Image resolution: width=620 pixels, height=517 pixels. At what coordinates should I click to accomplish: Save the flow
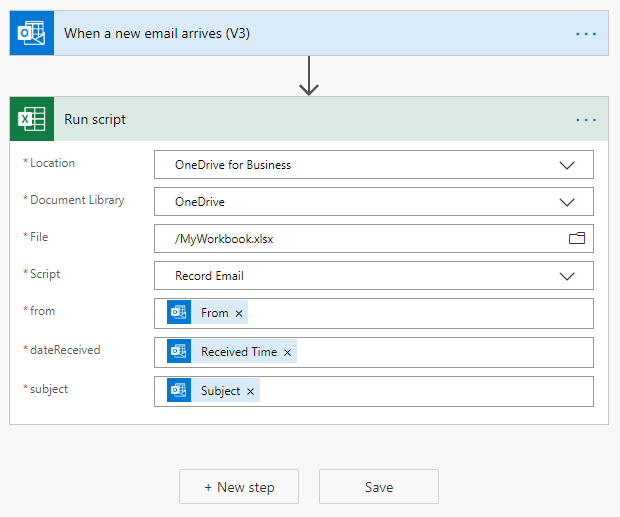point(379,487)
